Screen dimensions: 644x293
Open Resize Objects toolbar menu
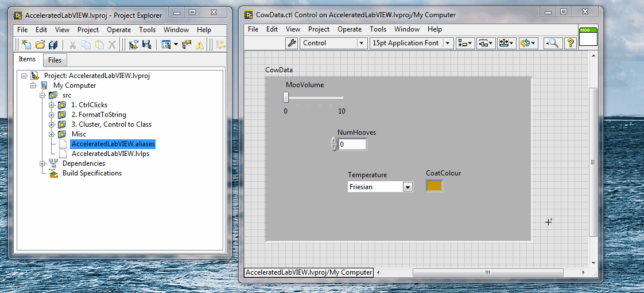pyautogui.click(x=506, y=43)
